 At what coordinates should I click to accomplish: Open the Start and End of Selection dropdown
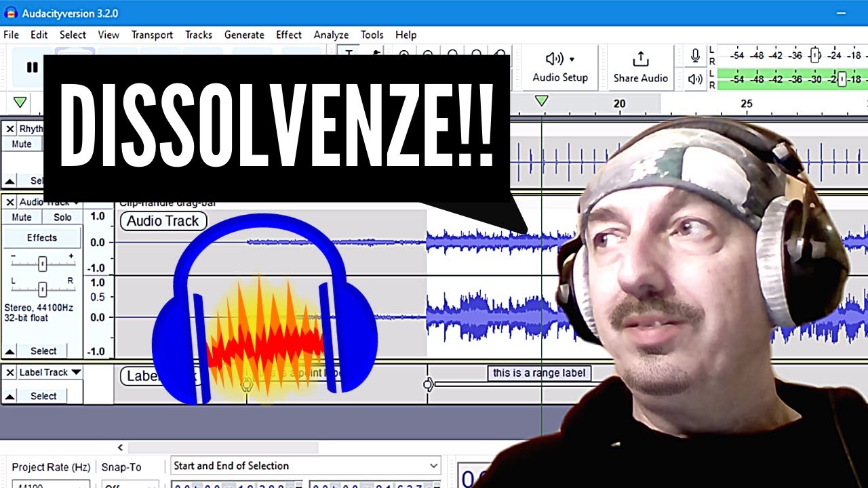point(305,466)
